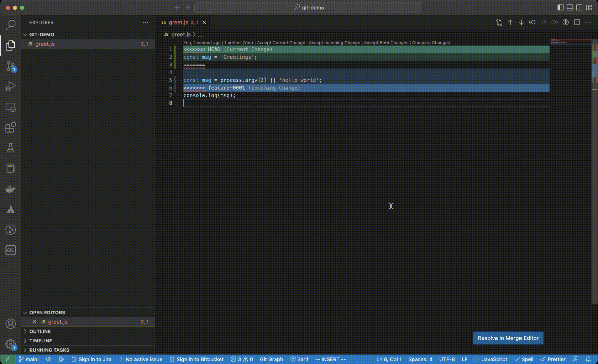
Task: Expand the Running Tasks section
Action: coord(88,350)
